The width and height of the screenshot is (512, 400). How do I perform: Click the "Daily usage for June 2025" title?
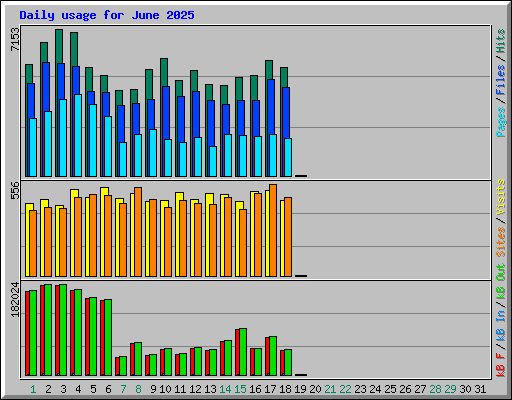(x=107, y=15)
